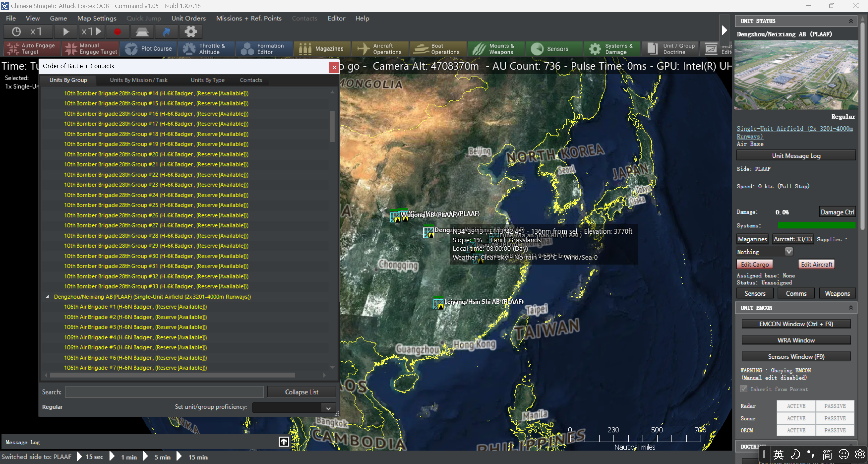Set Sonar to PASSIVE
This screenshot has width=868, height=464.
[835, 418]
